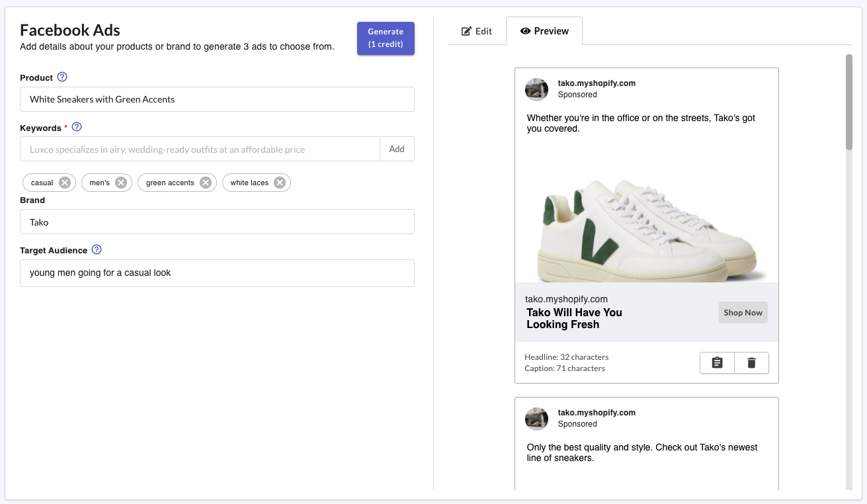Remove the 'men's' keyword tag
The image size is (867, 504).
click(121, 183)
